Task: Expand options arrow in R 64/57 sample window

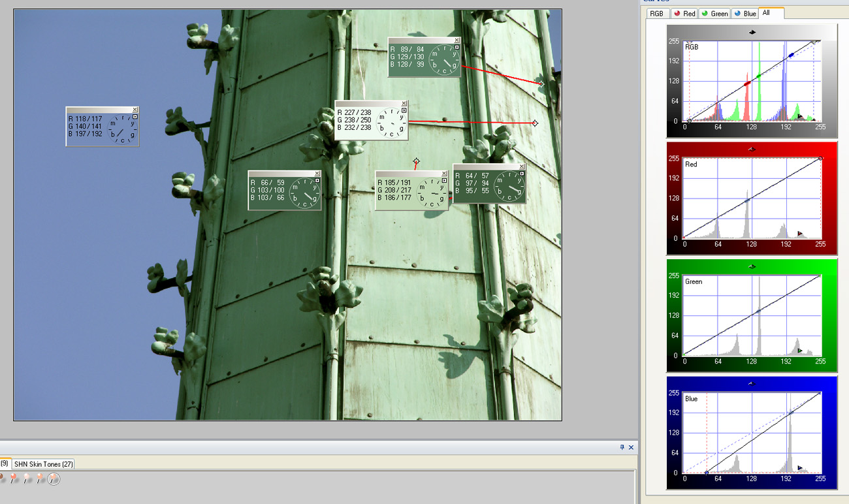Action: (x=522, y=174)
